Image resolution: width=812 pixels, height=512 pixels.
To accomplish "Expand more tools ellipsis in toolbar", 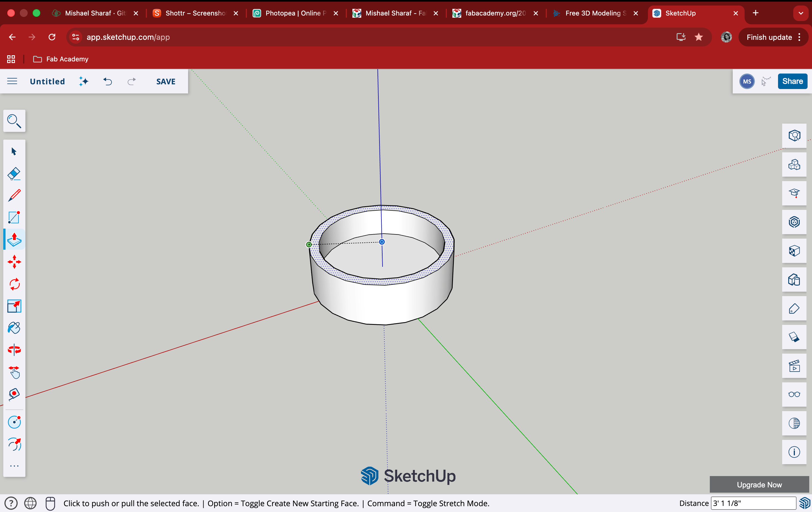I will (14, 466).
